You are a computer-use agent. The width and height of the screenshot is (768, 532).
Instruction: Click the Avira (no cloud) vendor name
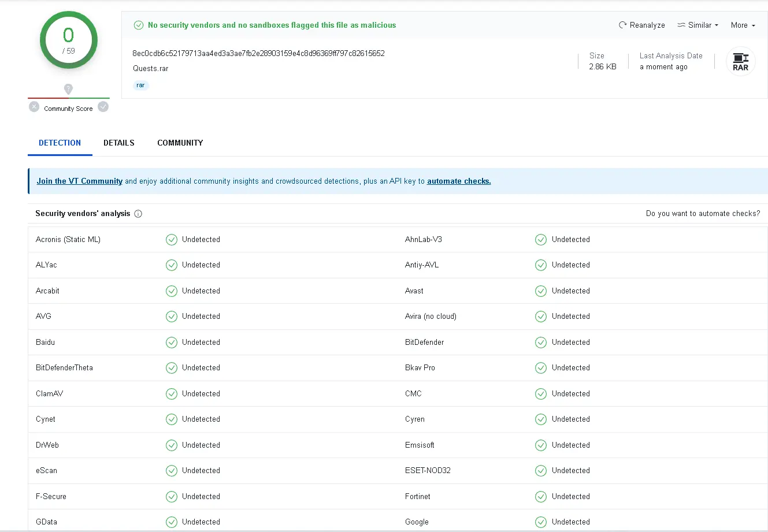[431, 316]
